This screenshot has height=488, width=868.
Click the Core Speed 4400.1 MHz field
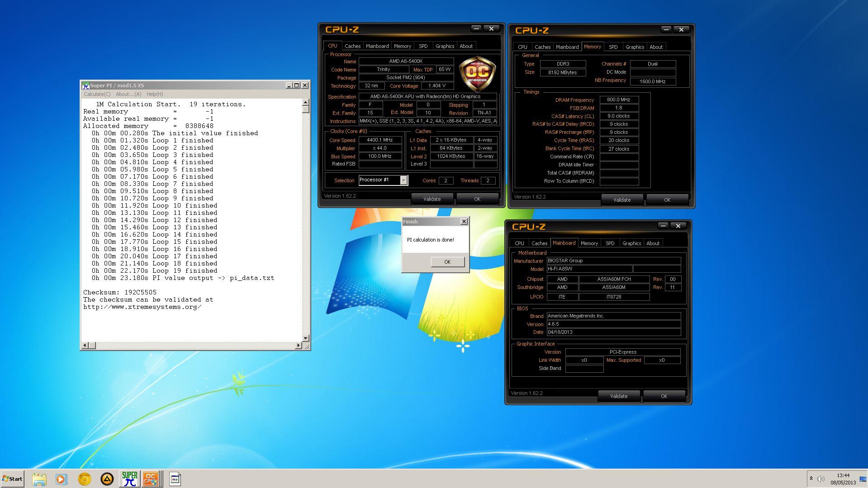(380, 140)
